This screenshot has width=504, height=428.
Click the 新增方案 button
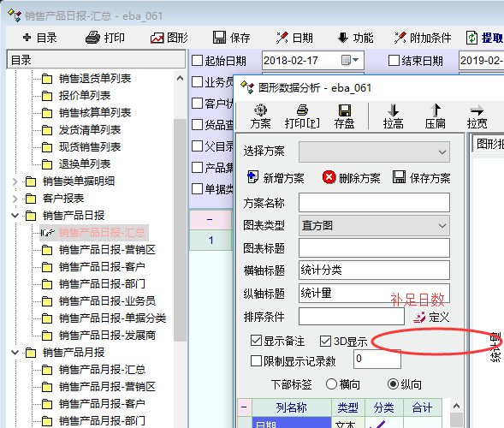point(276,178)
